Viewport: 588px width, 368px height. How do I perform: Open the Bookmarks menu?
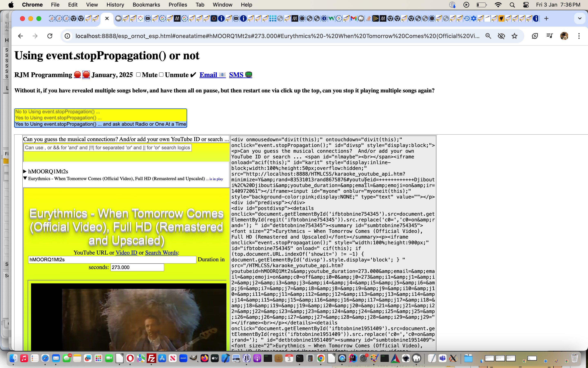(146, 5)
